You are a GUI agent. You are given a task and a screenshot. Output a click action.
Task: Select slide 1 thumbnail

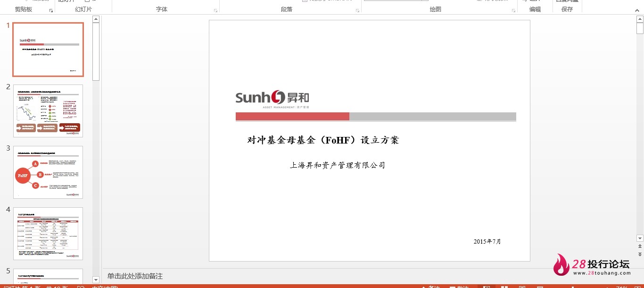point(48,49)
